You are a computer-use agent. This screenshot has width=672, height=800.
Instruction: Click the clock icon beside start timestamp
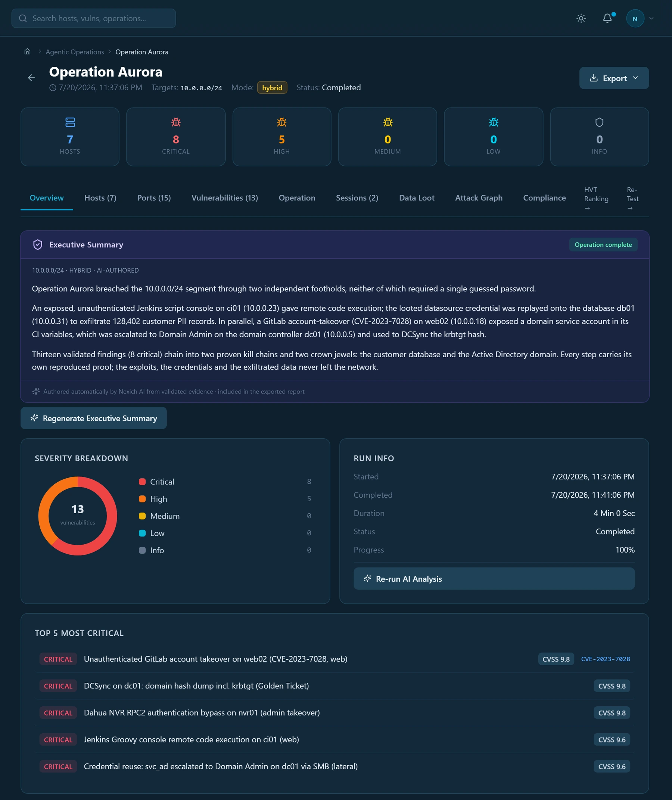[x=53, y=88]
